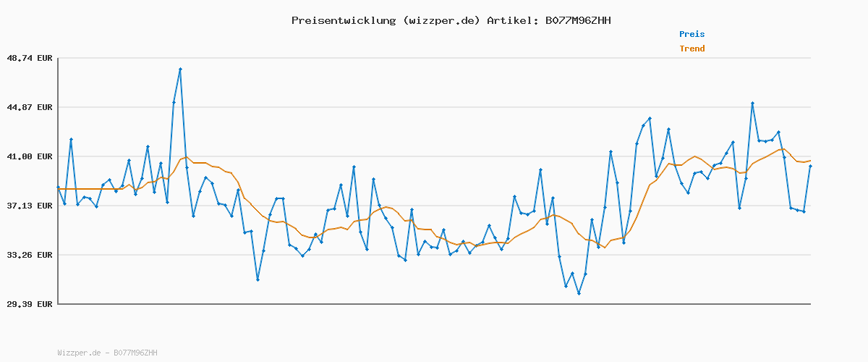Click the 44.87 EUR axis label
This screenshot has width=868, height=362.
click(x=30, y=107)
